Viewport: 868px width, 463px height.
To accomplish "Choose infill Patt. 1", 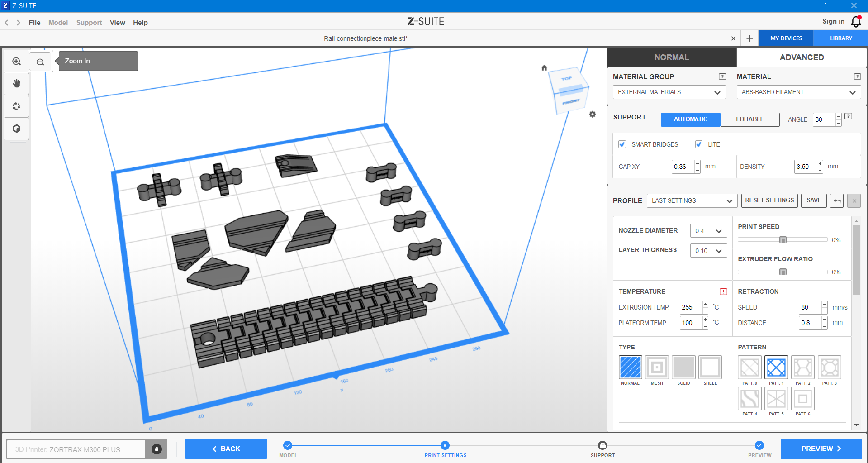I will [776, 368].
